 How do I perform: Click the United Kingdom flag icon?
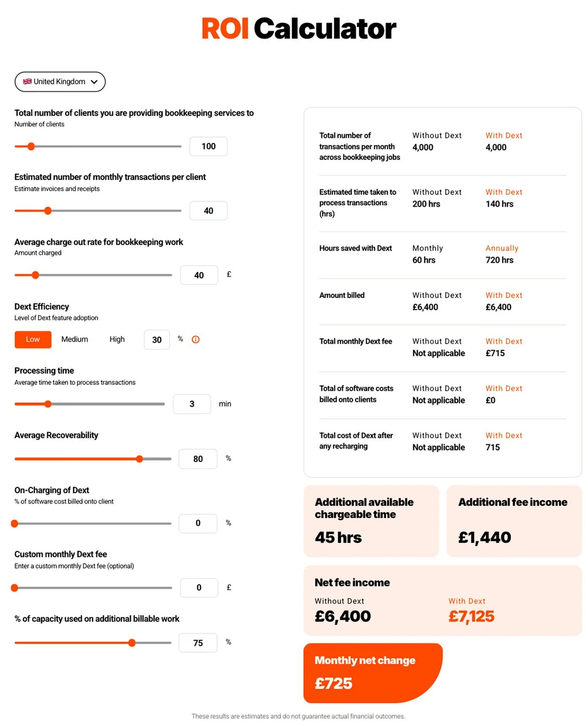(28, 81)
